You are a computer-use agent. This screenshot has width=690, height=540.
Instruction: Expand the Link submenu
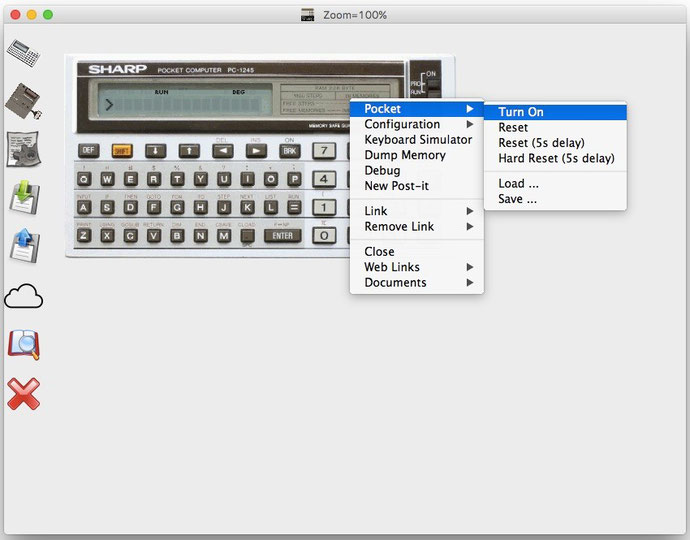pyautogui.click(x=417, y=211)
